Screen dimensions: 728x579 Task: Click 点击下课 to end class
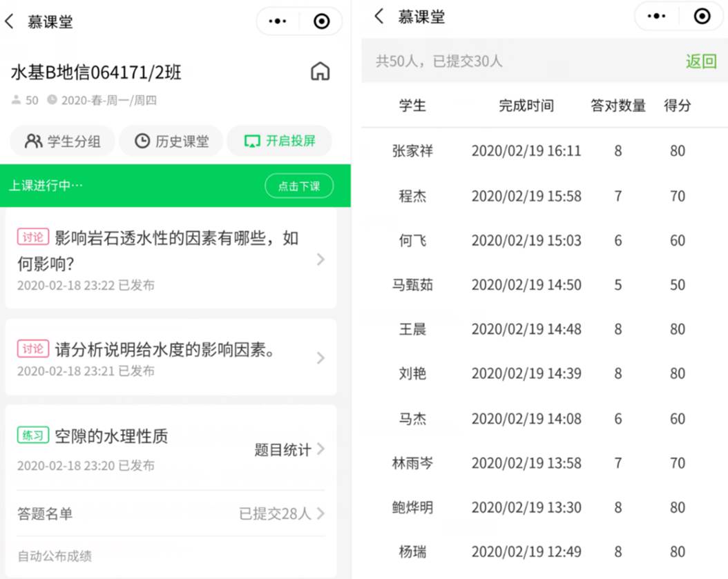coord(298,186)
